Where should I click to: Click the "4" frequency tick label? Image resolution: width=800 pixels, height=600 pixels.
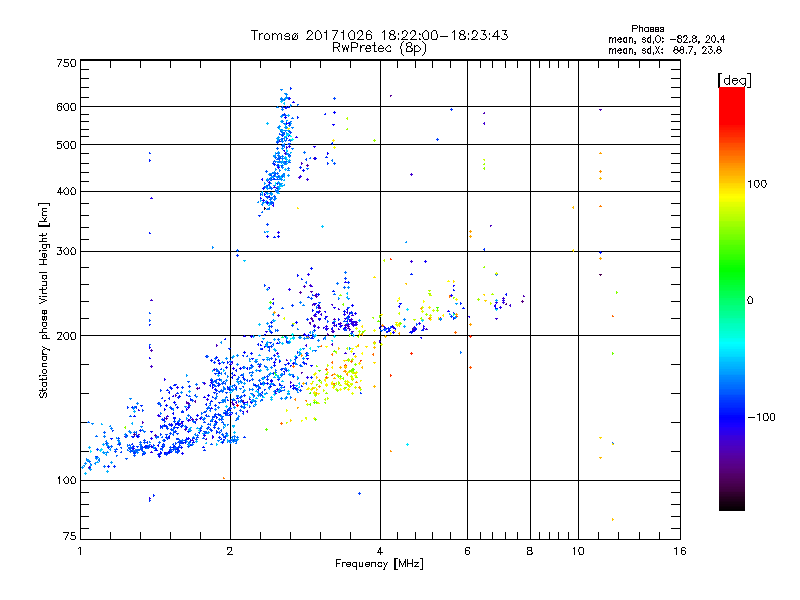tap(380, 551)
